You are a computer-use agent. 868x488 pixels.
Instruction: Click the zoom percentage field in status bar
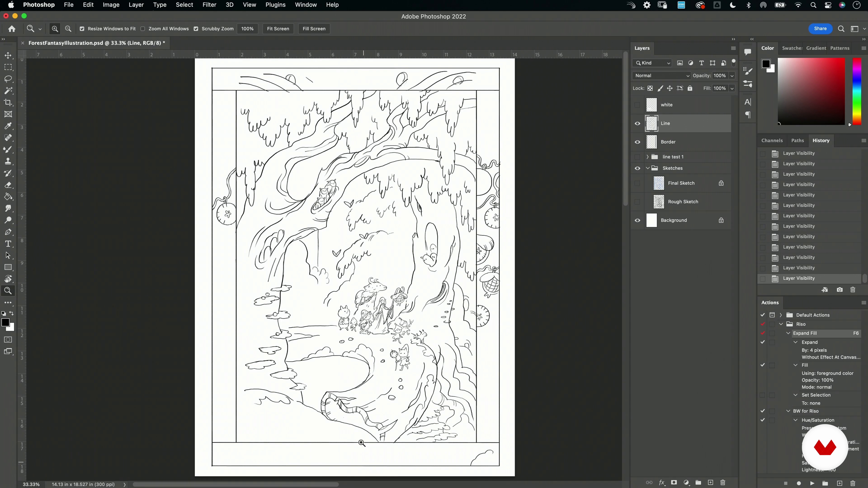(x=31, y=484)
